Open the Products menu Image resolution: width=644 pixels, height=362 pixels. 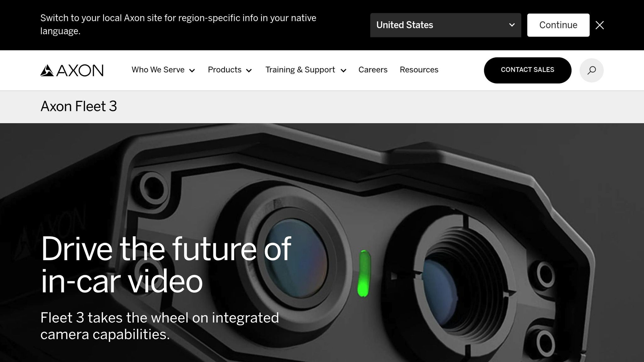(x=225, y=70)
